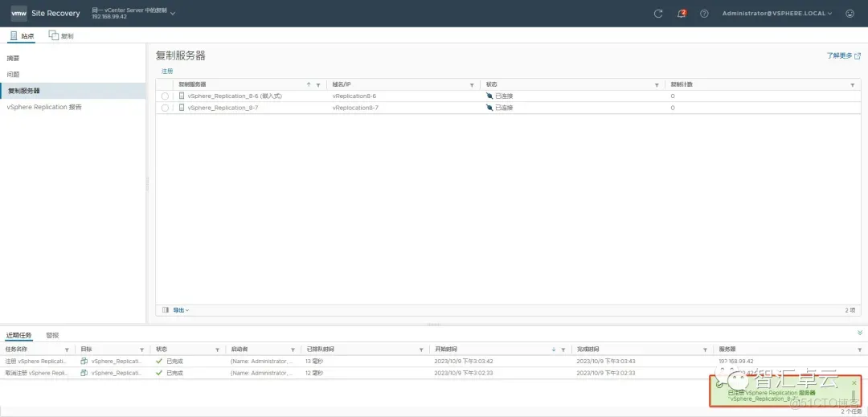Click 已完成 checkmark in 注册 task row
The width and height of the screenshot is (868, 417).
(159, 361)
